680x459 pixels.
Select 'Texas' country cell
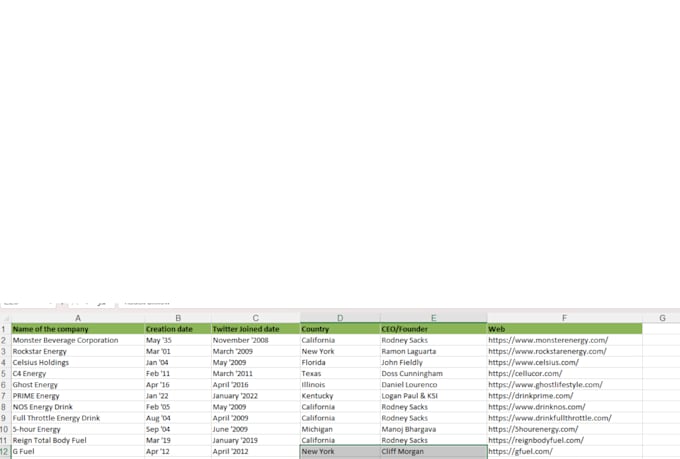[x=340, y=374]
